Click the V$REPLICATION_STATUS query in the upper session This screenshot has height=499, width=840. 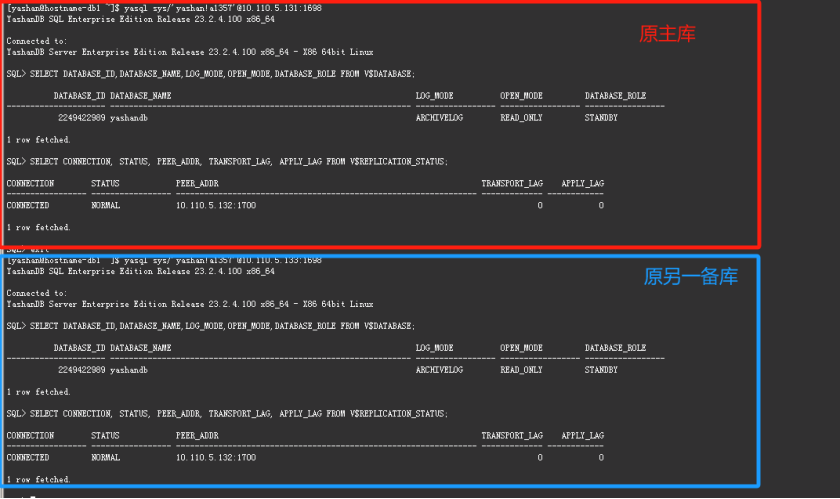click(x=239, y=161)
